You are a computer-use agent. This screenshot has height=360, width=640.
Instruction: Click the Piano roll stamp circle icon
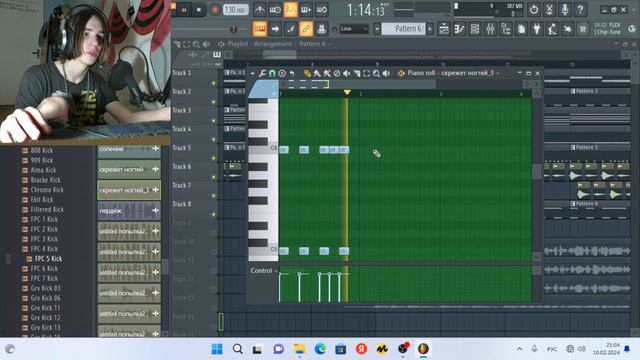point(282,73)
